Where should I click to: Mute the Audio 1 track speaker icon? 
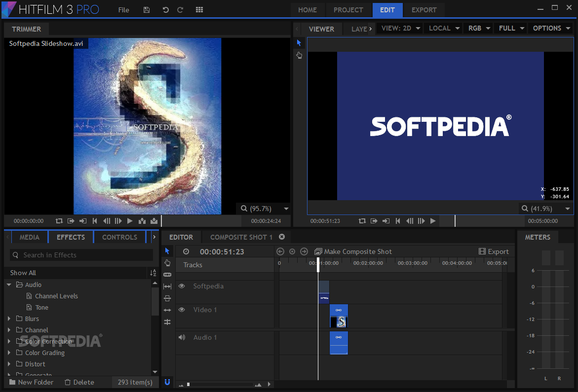182,337
